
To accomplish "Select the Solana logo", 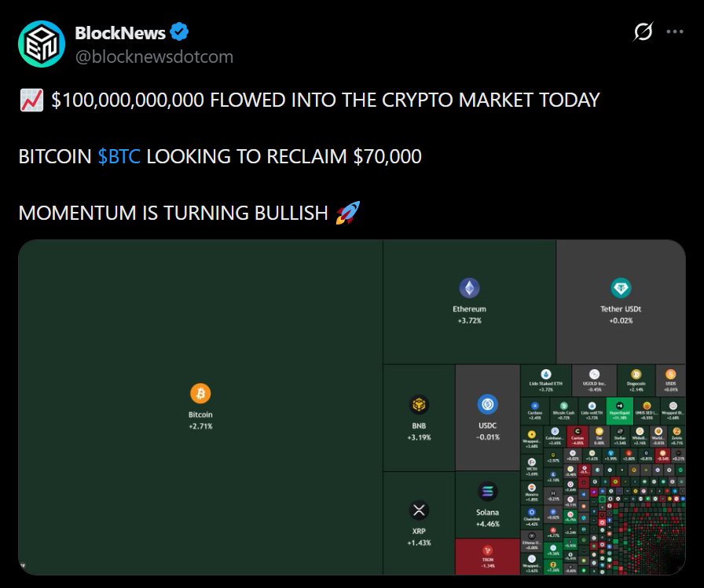I will [x=487, y=492].
